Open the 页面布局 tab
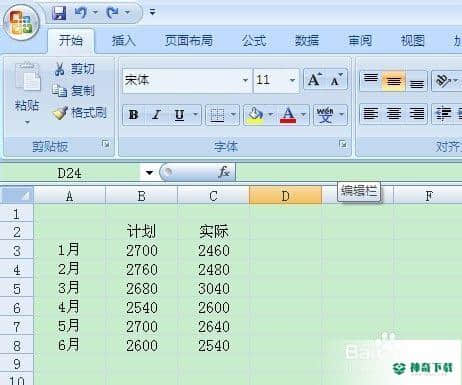This screenshot has width=462, height=385. coord(189,41)
